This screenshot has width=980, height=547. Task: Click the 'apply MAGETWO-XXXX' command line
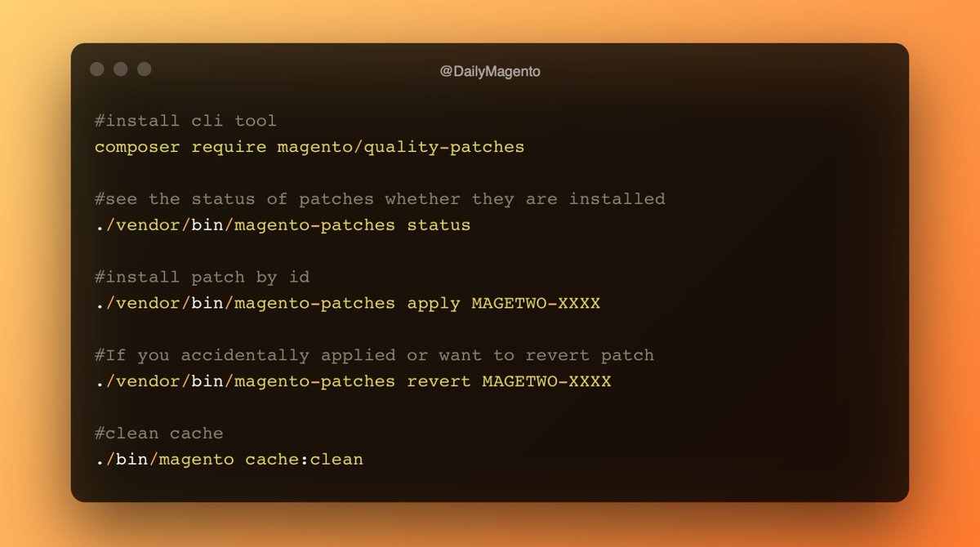click(x=347, y=303)
